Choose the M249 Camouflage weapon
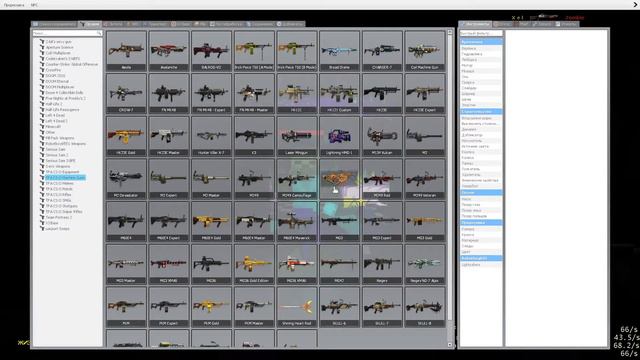The width and height of the screenshot is (640, 360). (x=297, y=179)
